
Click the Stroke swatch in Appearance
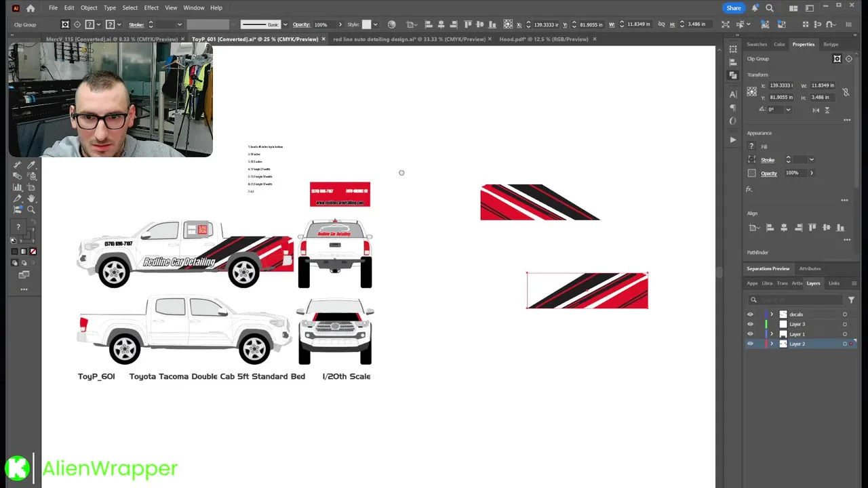(751, 160)
